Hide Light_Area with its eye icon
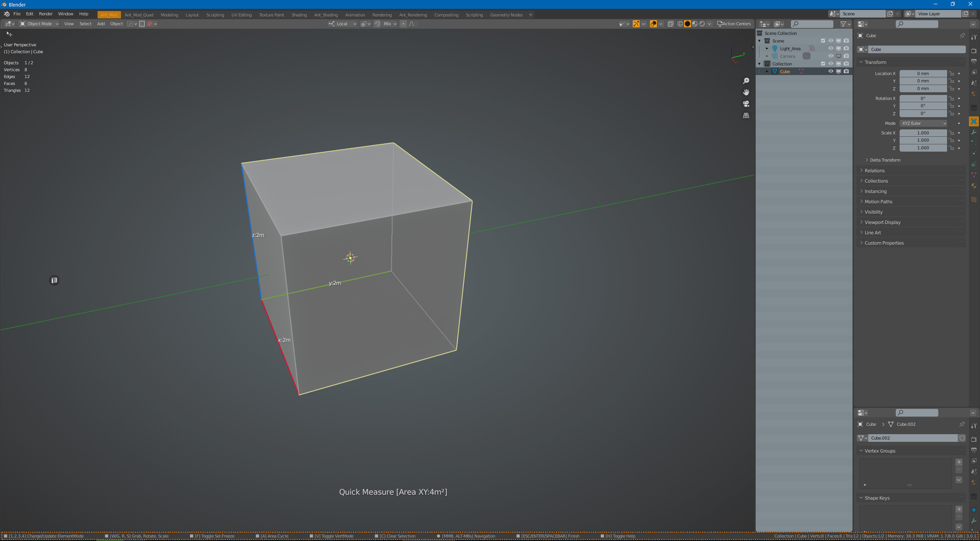 point(831,48)
